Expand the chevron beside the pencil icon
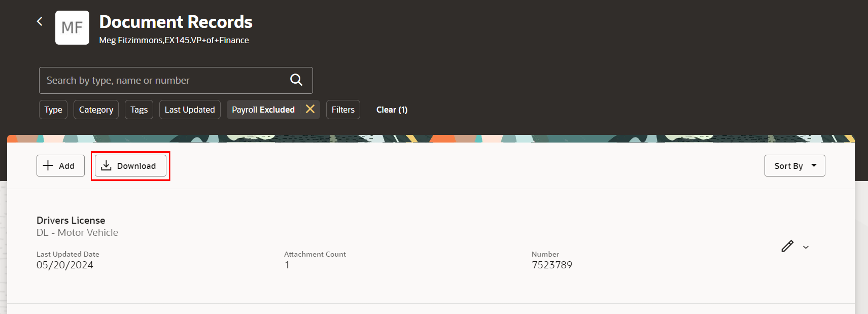This screenshot has height=314, width=868. [x=806, y=247]
